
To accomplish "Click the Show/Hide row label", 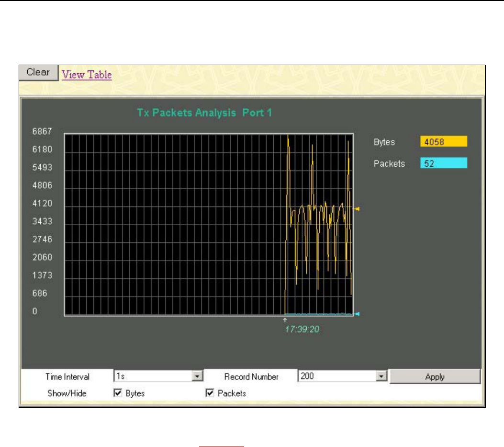I will 67,393.
